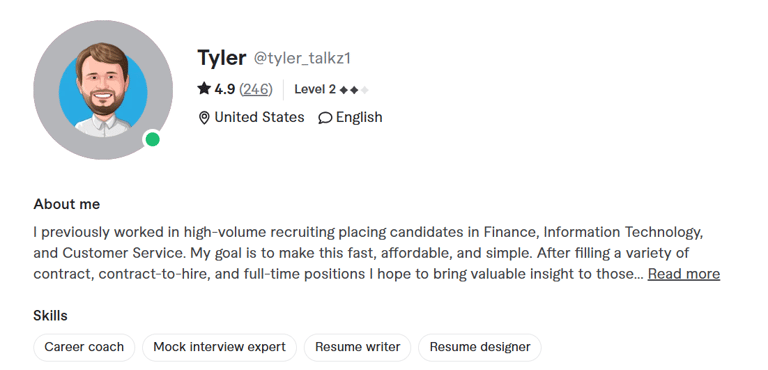Screen dimensions: 768x370
Task: Click the star rating icon
Action: coord(204,89)
